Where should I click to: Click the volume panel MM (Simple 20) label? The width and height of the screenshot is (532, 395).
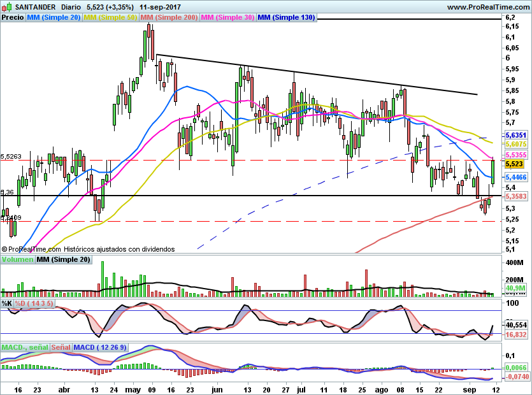(x=63, y=259)
